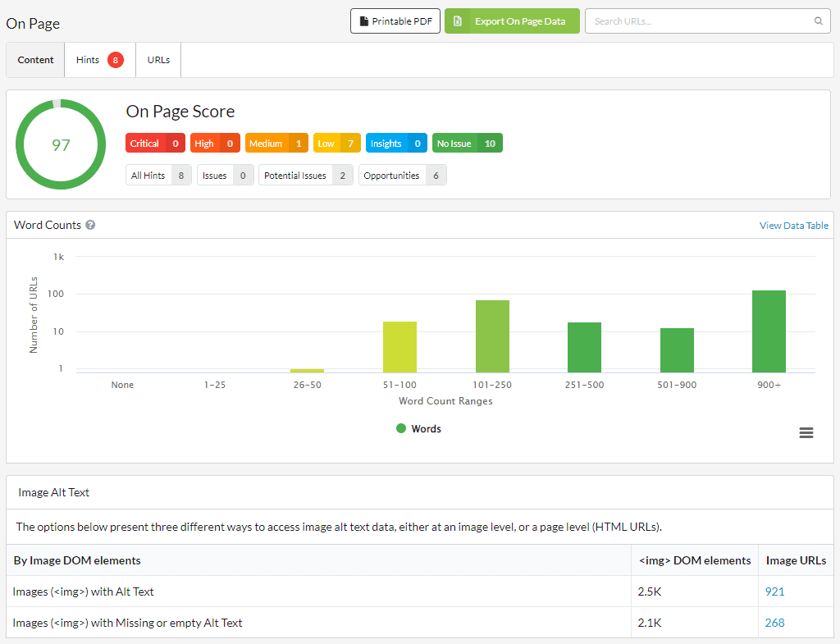Open the URLs tab
Viewport: 840px width, 644px height.
[158, 60]
